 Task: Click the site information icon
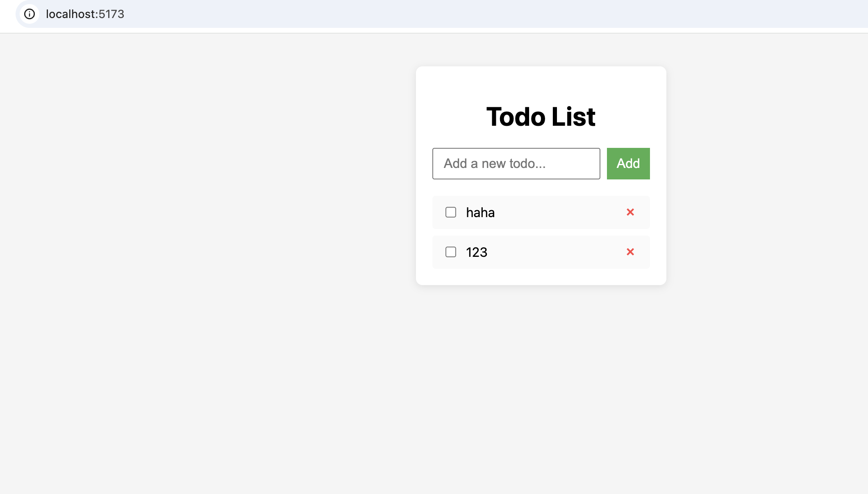pos(30,14)
